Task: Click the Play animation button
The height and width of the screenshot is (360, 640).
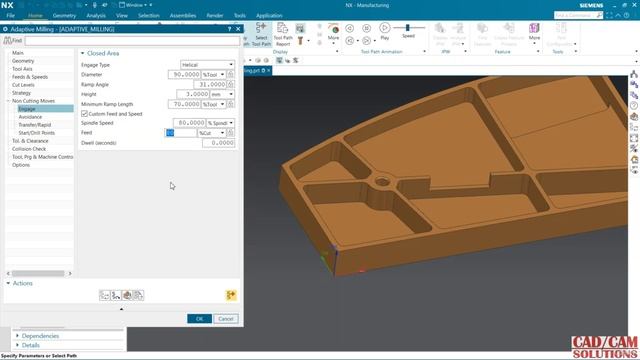Action: (x=384, y=28)
